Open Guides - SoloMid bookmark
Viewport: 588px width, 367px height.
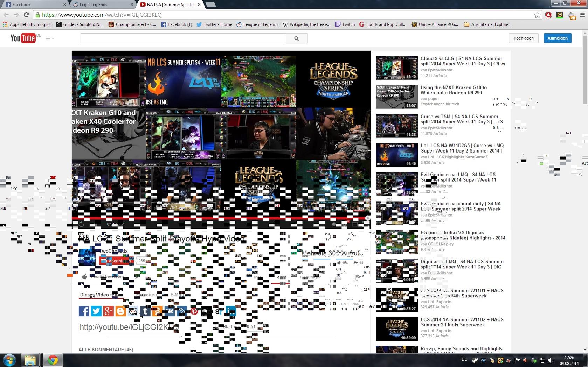[79, 24]
